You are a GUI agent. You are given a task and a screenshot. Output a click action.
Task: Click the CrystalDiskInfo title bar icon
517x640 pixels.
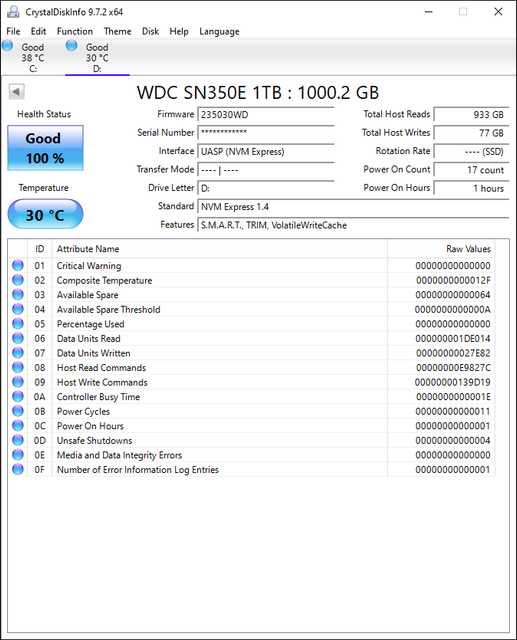click(13, 12)
